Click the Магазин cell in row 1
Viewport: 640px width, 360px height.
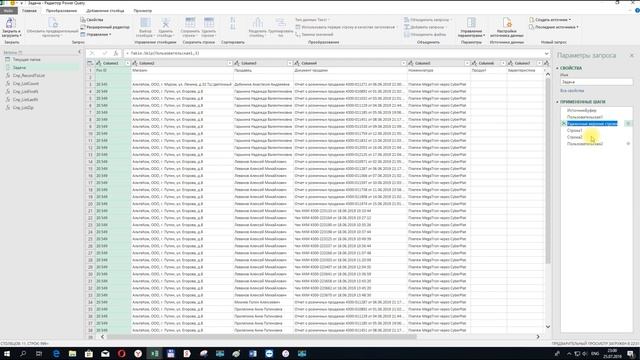[182, 70]
